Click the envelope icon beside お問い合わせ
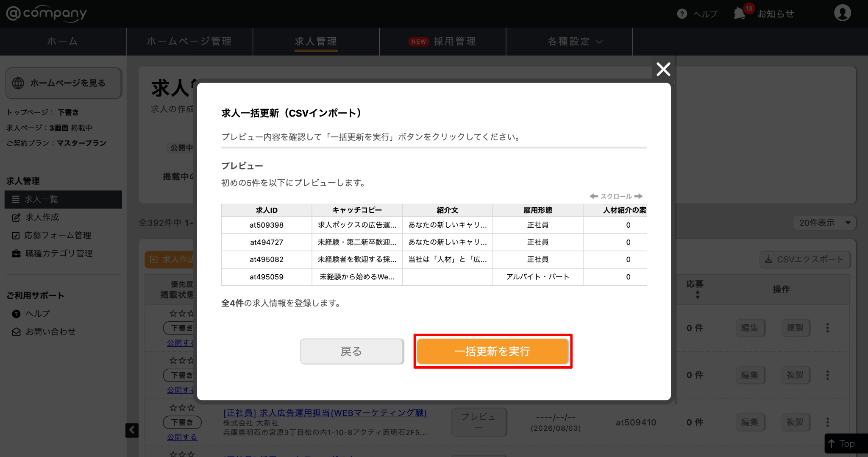This screenshot has height=457, width=868. point(16,332)
